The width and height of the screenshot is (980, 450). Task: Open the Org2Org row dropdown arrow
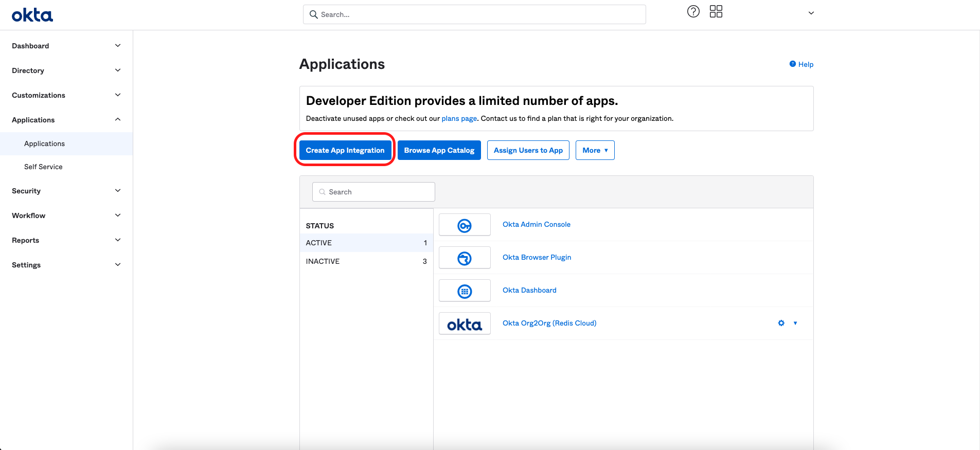pyautogui.click(x=795, y=323)
